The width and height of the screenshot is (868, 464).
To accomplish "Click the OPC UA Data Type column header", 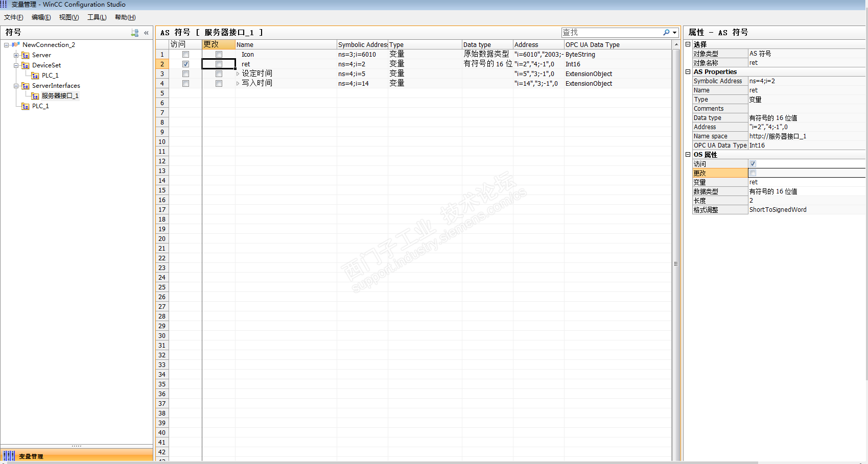I will pyautogui.click(x=618, y=44).
